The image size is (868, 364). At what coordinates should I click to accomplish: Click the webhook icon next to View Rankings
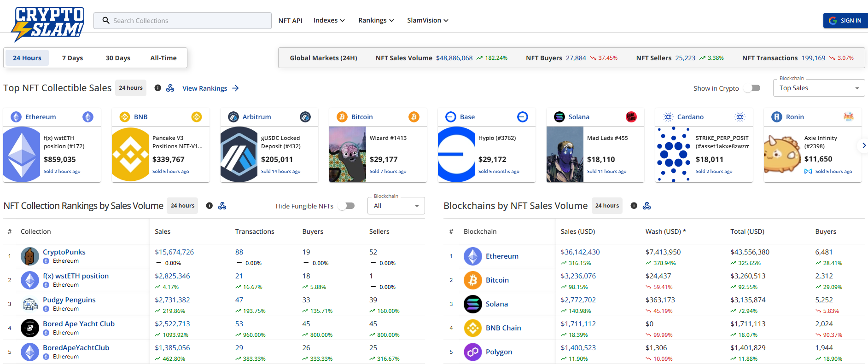(x=170, y=88)
